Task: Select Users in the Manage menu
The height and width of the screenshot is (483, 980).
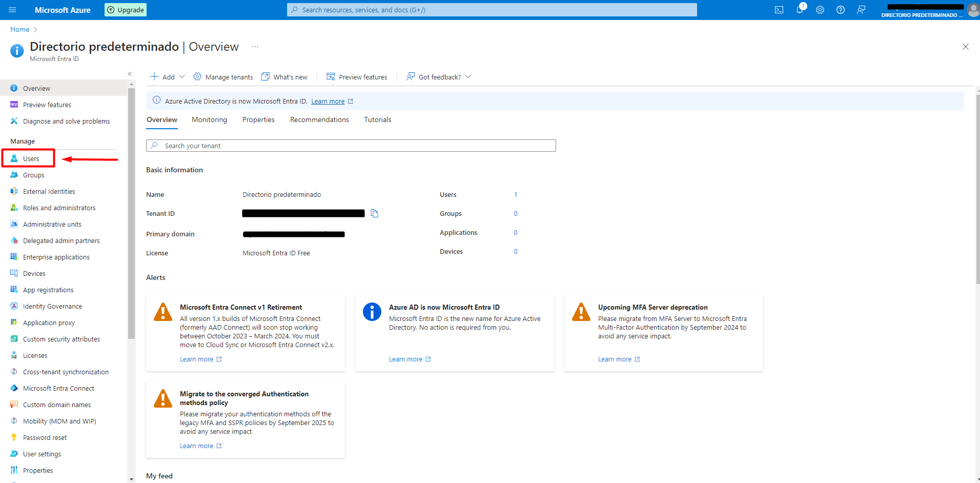Action: pyautogui.click(x=31, y=158)
